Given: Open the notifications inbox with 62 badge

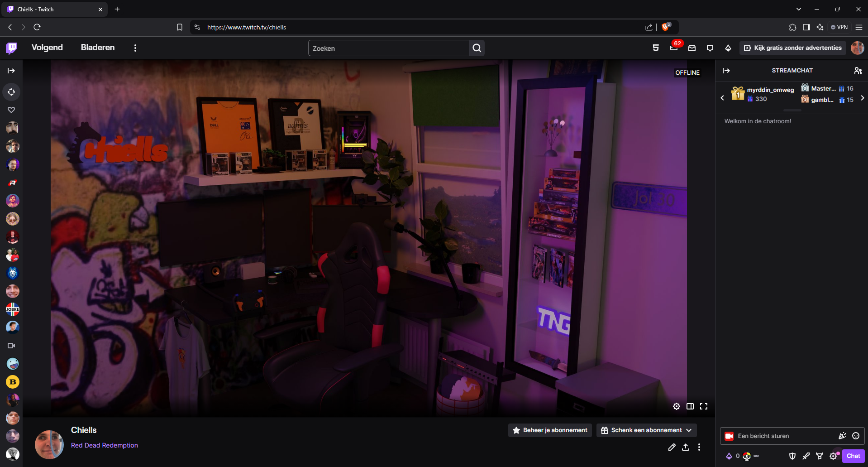Looking at the screenshot, I should tap(673, 48).
